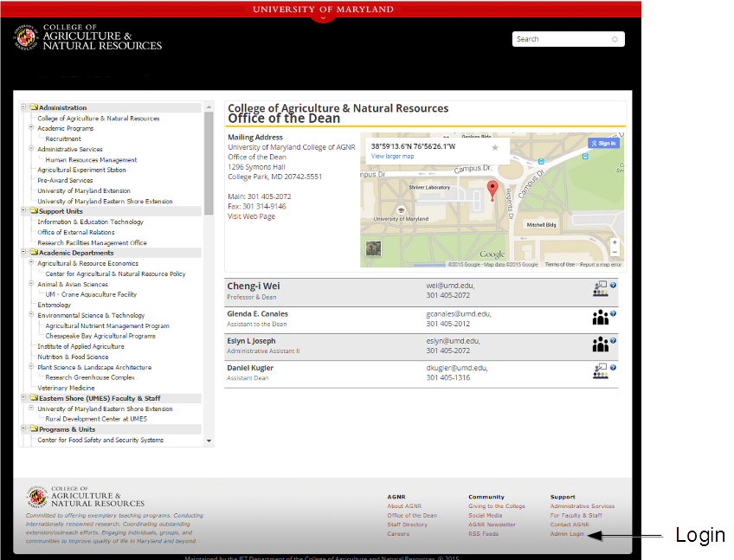Click the help question mark in the Daniel Kugler row

613,368
